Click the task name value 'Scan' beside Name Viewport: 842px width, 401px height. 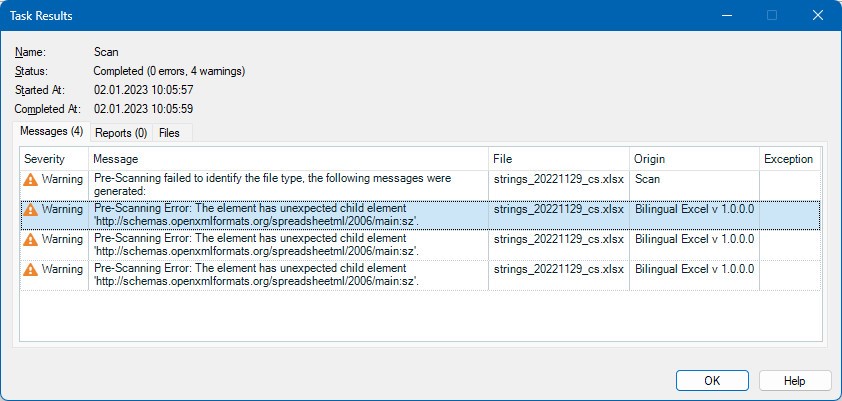[x=106, y=52]
